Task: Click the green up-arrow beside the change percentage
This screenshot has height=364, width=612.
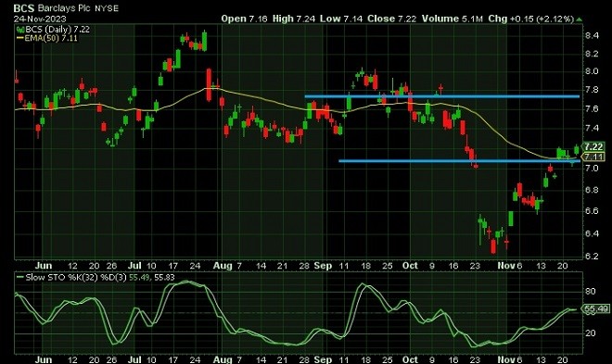Action: 580,19
